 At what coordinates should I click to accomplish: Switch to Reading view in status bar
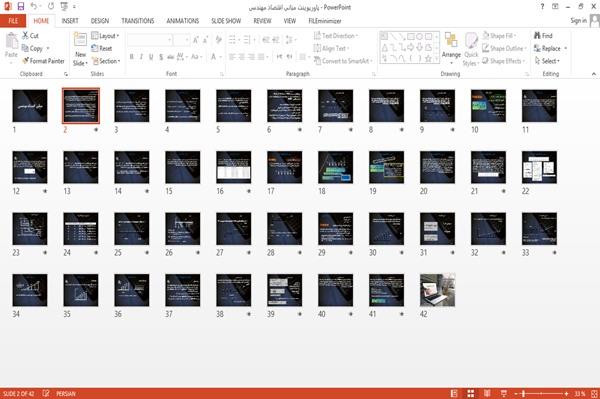coord(487,393)
